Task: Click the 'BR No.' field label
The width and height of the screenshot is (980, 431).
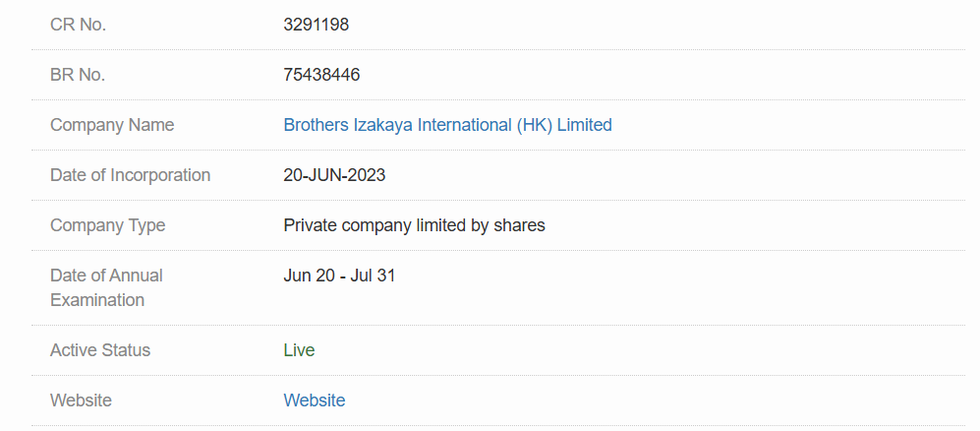Action: click(78, 75)
